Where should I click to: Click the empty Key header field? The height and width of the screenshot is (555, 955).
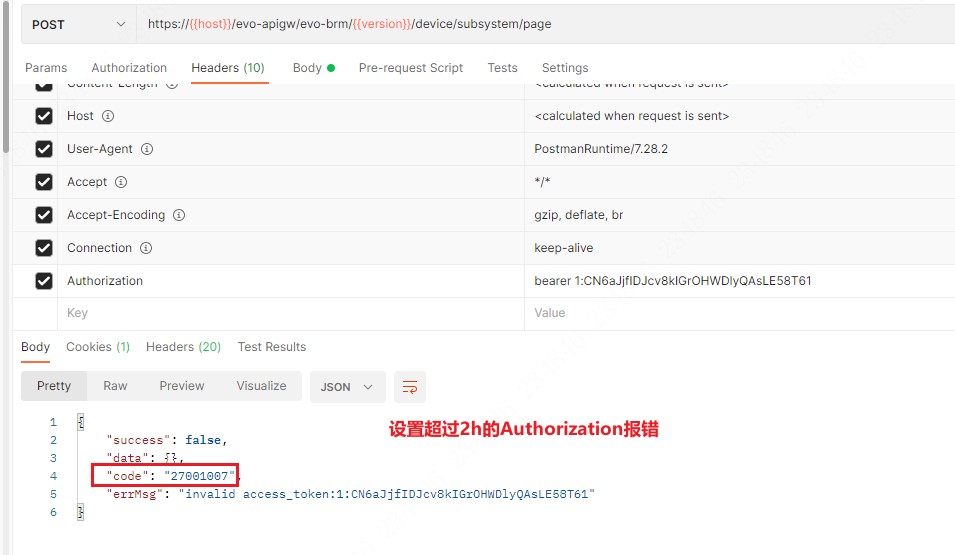pos(290,313)
